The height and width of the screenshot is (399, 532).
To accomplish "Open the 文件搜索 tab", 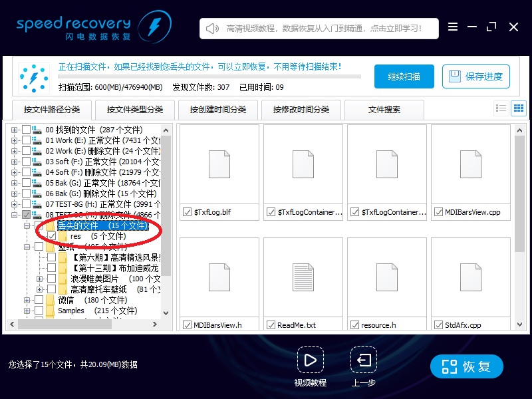I will click(384, 110).
